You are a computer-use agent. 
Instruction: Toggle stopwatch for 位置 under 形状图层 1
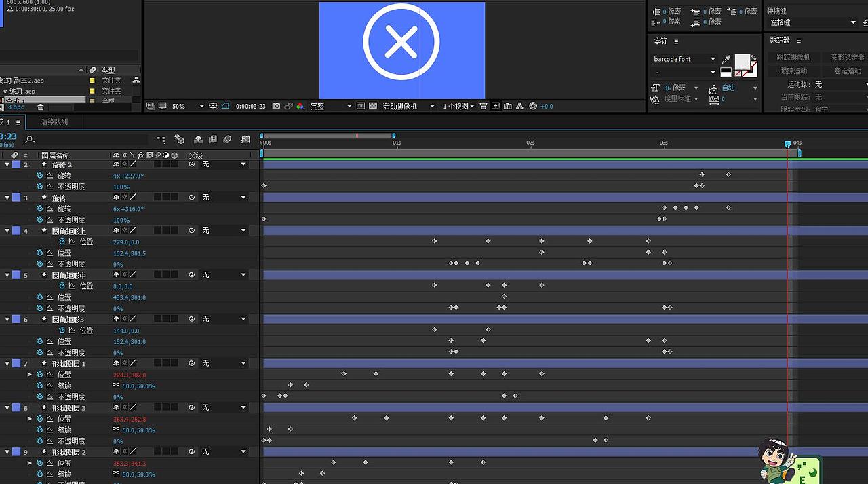(x=40, y=375)
